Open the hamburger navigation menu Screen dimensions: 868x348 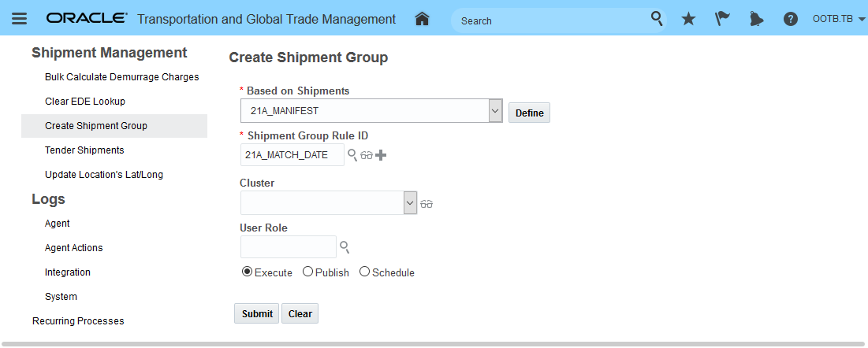[x=20, y=19]
